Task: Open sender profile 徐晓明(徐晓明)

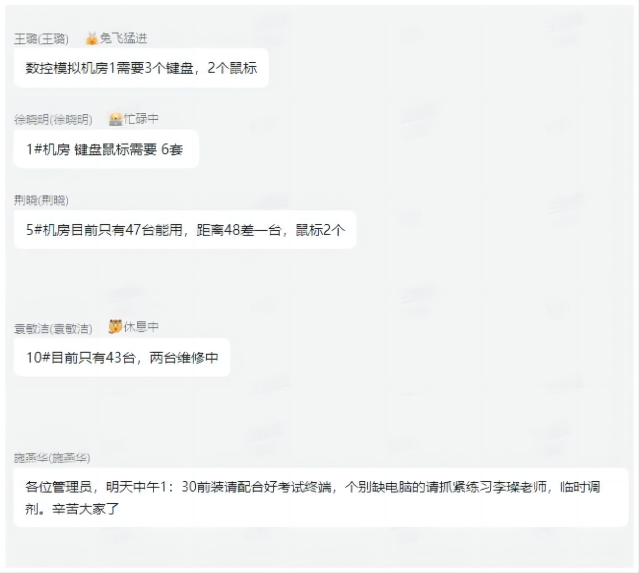Action: (x=53, y=119)
